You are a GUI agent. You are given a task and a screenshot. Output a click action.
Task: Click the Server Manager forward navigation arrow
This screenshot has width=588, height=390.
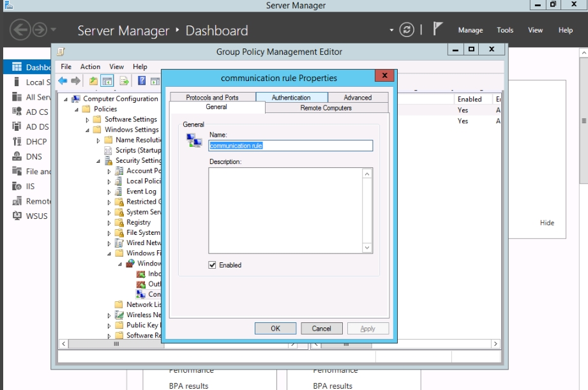(x=40, y=29)
